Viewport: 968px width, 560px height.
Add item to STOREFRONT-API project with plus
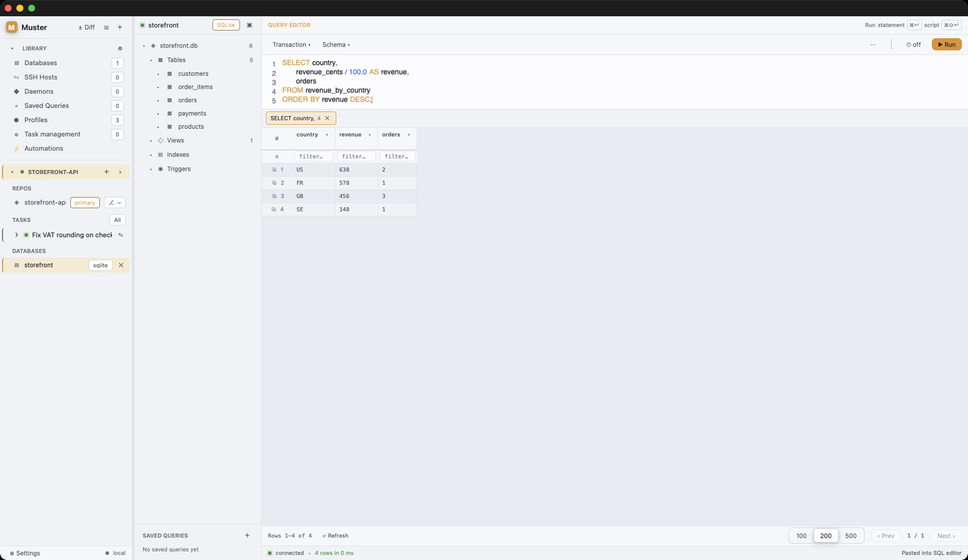[106, 172]
